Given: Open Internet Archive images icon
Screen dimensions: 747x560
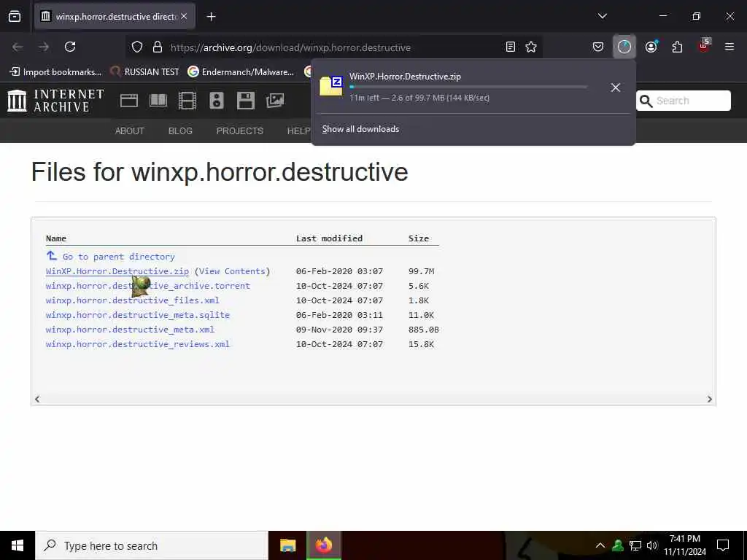Looking at the screenshot, I should point(275,101).
